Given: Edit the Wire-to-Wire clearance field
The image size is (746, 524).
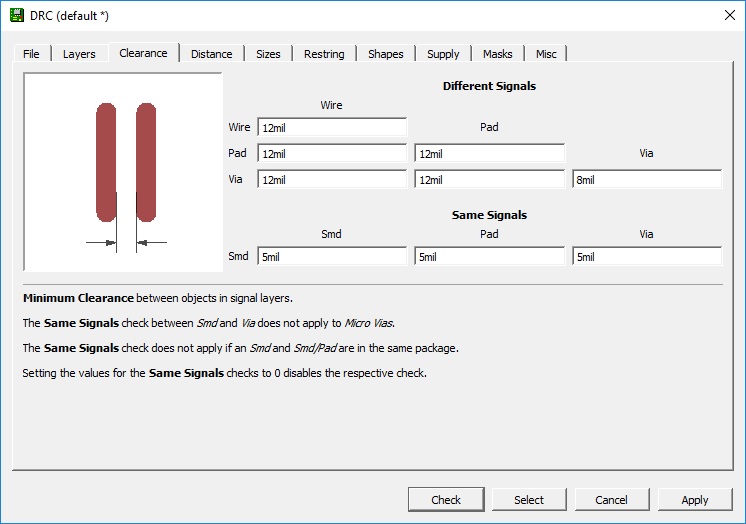Looking at the screenshot, I should (x=332, y=128).
